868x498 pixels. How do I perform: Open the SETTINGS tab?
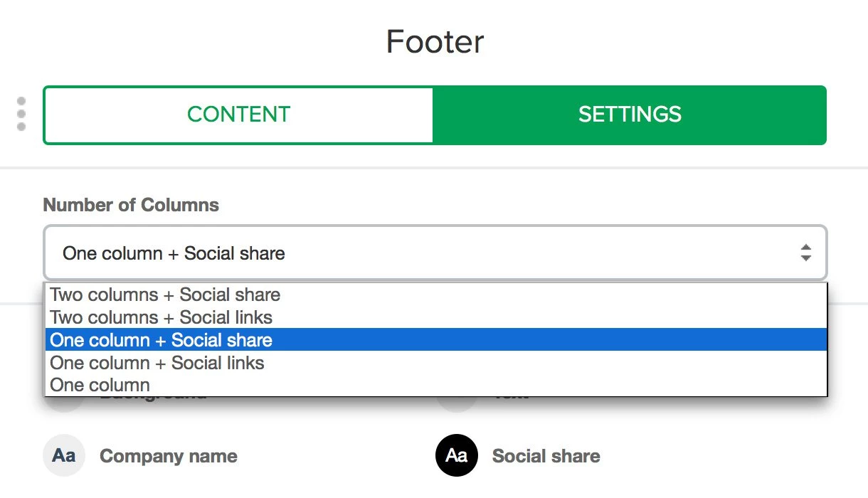coord(630,115)
